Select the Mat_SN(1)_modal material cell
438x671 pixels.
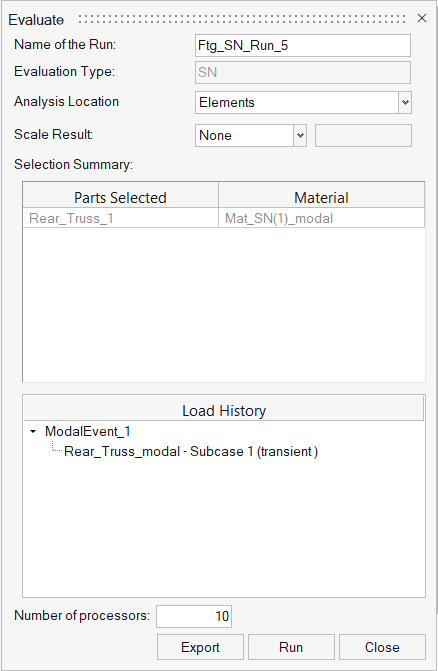coord(321,218)
